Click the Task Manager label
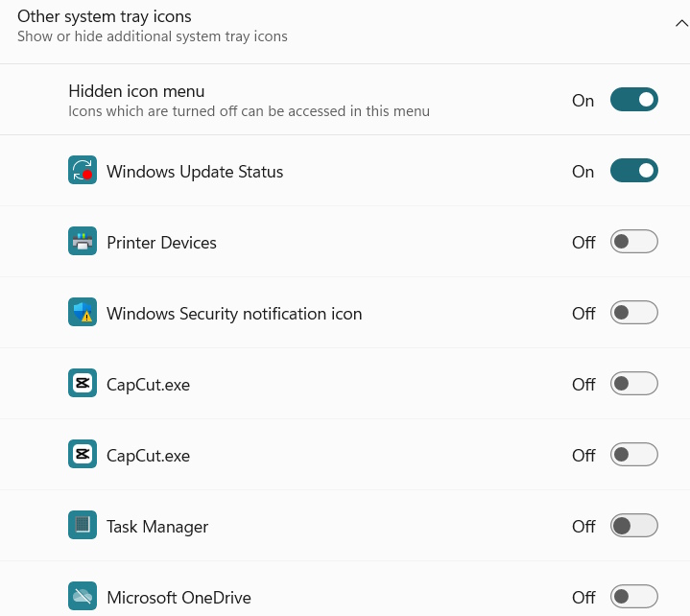 tap(157, 527)
